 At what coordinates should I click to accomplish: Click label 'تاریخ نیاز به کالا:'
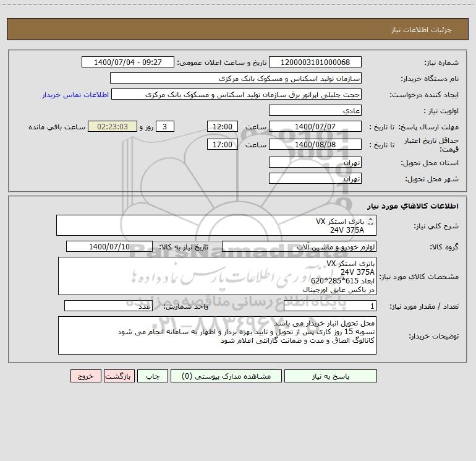coord(184,247)
